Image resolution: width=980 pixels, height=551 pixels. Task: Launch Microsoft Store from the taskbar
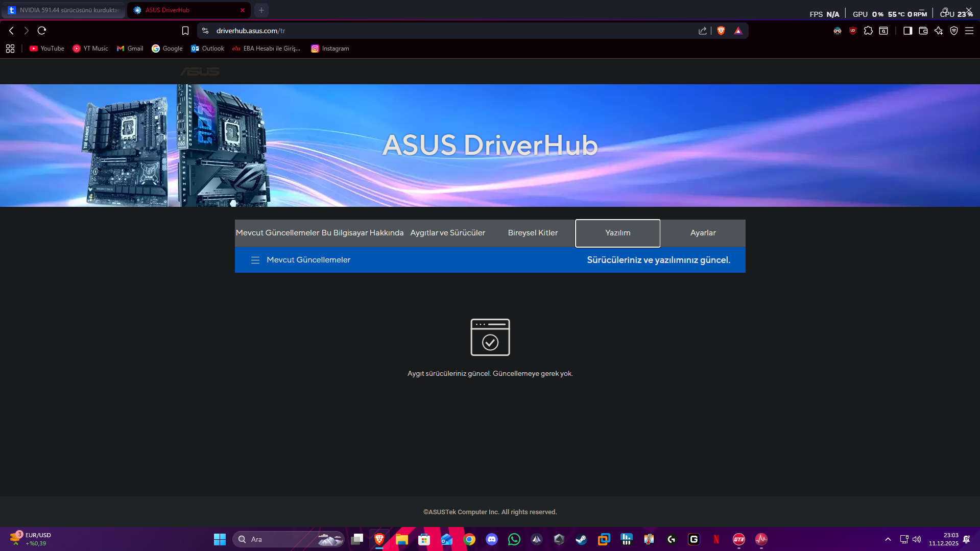[x=424, y=539]
